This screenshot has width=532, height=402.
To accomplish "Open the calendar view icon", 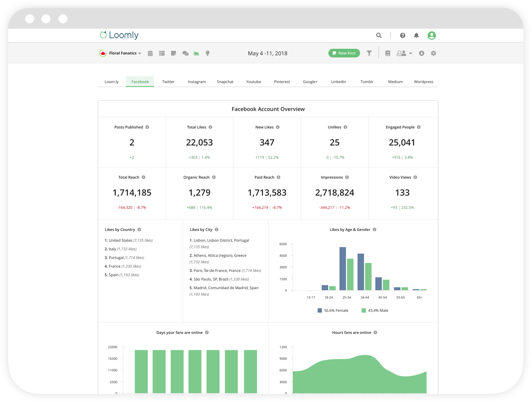I will click(x=150, y=53).
